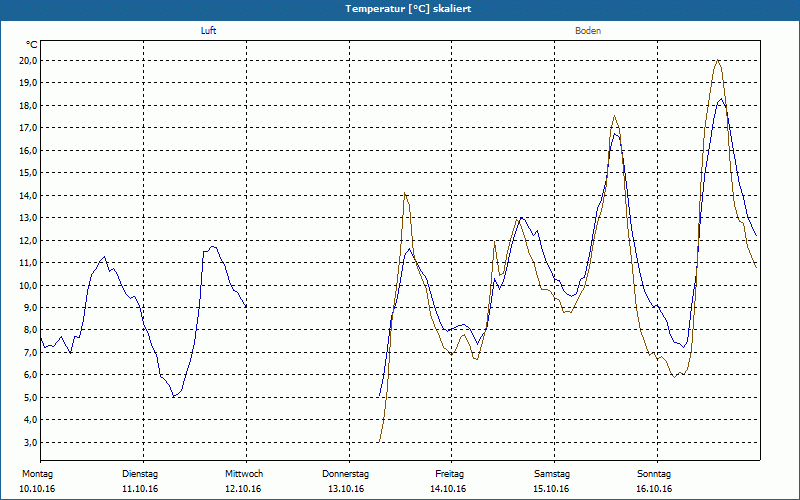This screenshot has height=500, width=800.
Task: Click the 10,0 y-axis value
Action: tap(28, 285)
